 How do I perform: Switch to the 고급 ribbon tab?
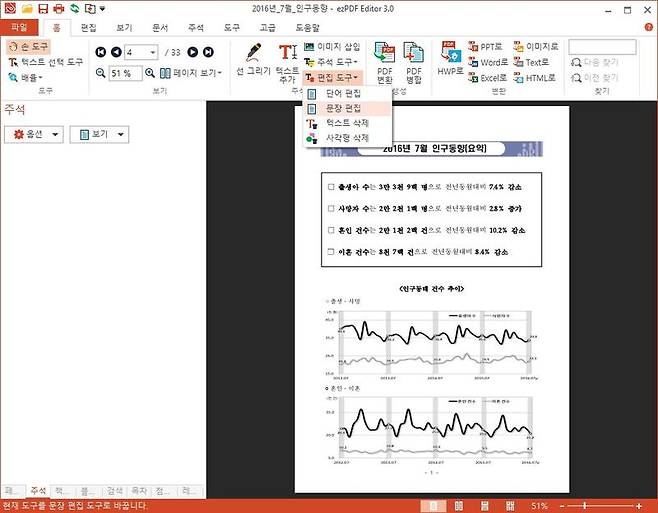click(267, 28)
